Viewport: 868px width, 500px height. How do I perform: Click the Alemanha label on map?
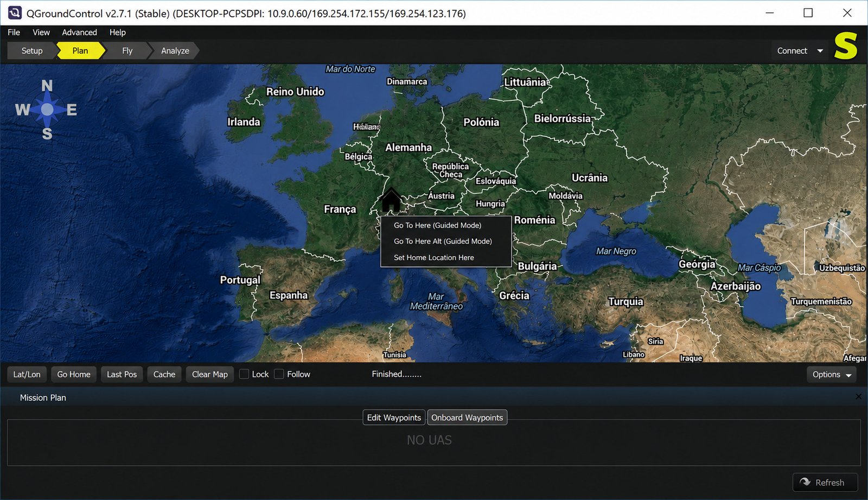pos(409,148)
